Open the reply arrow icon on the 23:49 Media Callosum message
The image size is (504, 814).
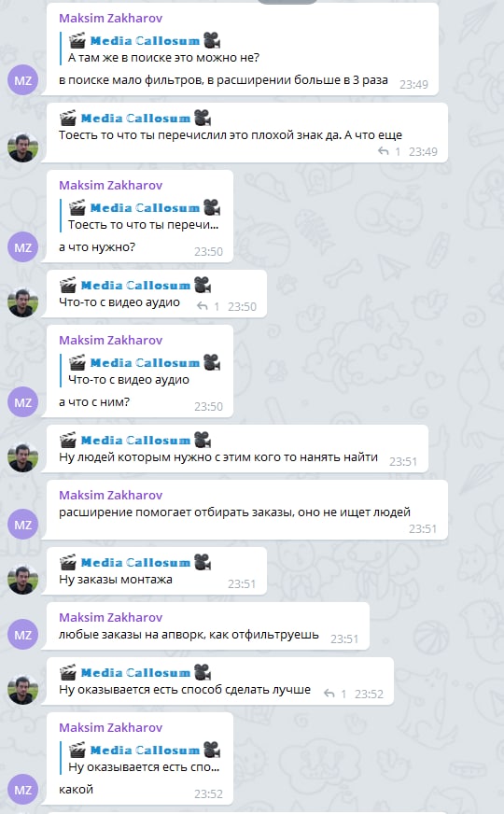[383, 151]
